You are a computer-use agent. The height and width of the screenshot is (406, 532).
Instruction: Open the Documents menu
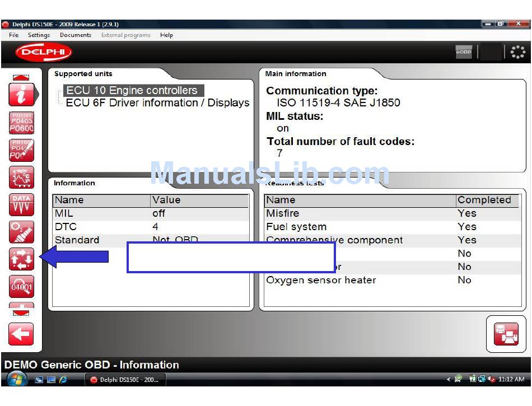coord(76,35)
